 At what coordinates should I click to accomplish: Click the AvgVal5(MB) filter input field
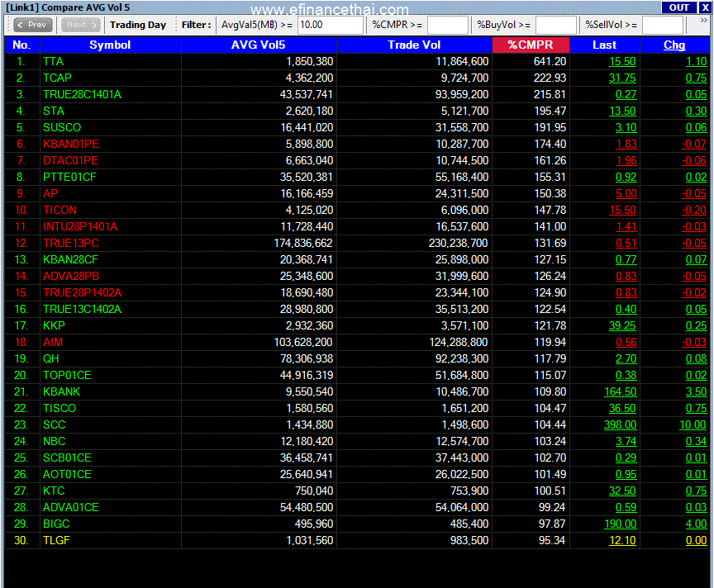(x=330, y=25)
